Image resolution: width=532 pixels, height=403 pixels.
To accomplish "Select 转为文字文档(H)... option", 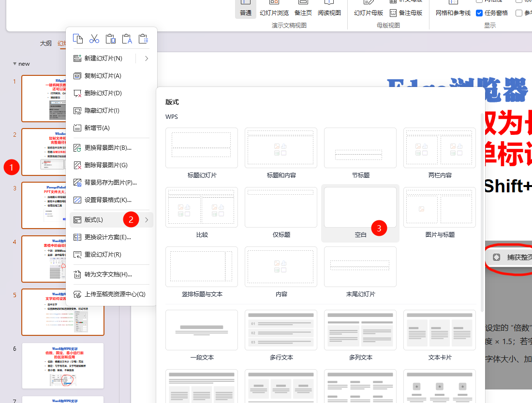I will [111, 274].
